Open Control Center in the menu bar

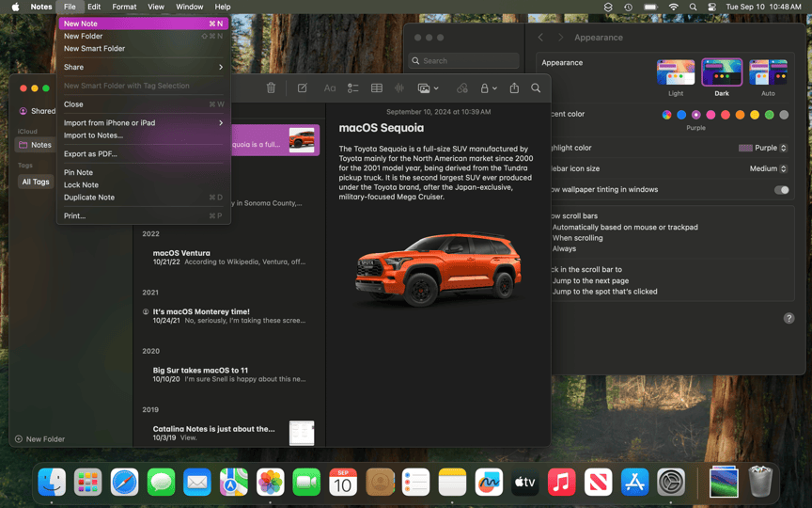(712, 7)
